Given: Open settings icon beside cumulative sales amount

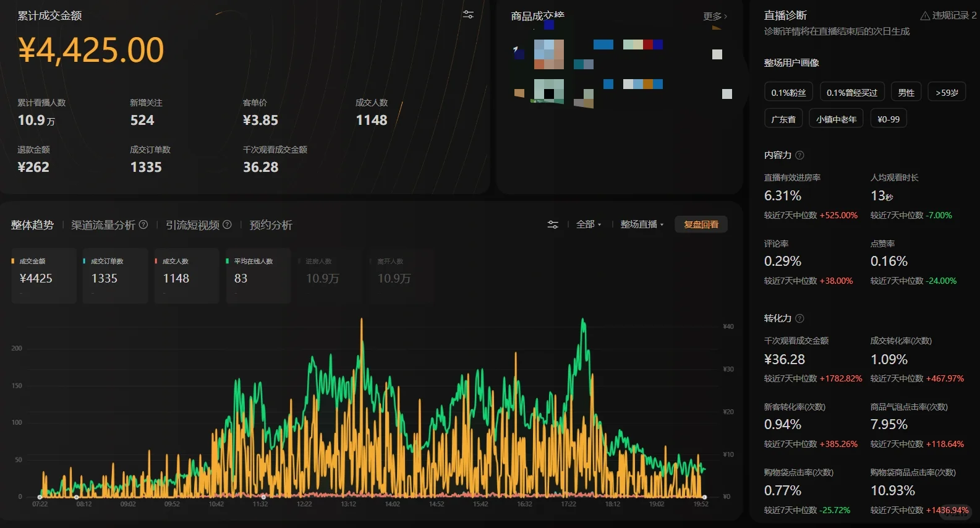Looking at the screenshot, I should (x=468, y=14).
